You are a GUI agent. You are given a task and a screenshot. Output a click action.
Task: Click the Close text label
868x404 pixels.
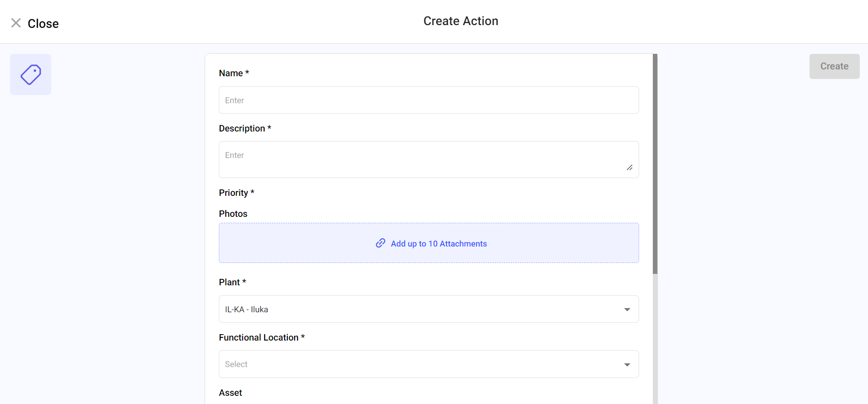(x=43, y=24)
